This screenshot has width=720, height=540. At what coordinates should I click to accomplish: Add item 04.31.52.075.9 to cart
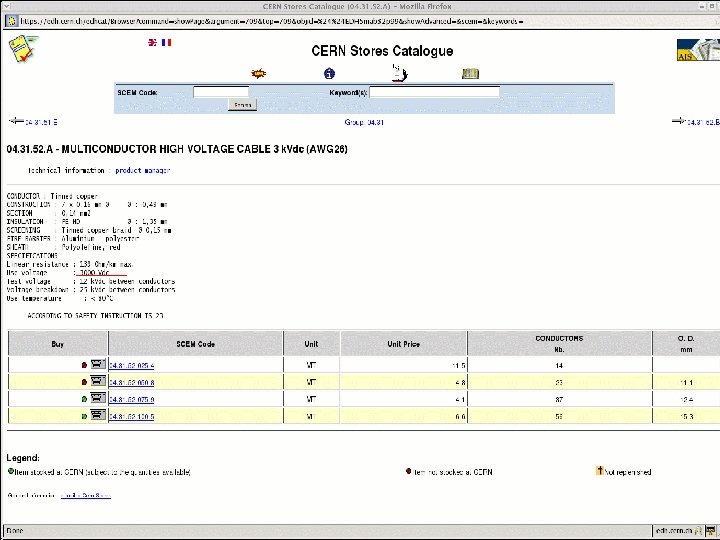click(x=98, y=398)
